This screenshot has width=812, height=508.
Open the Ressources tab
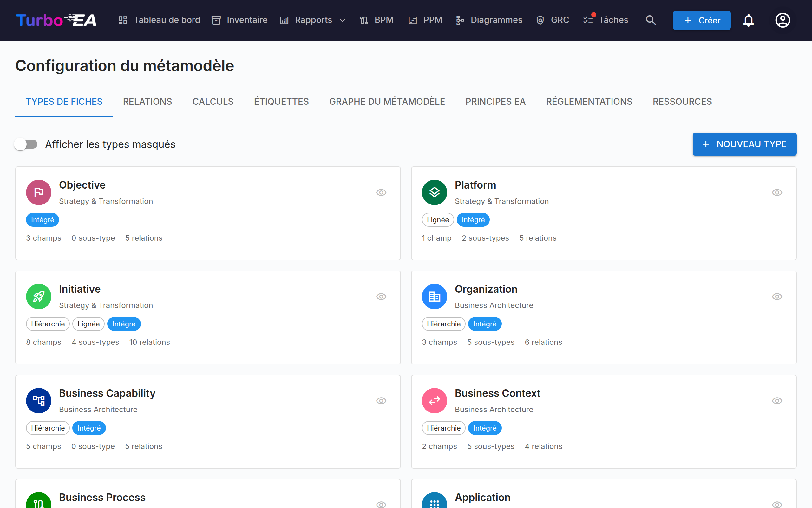pos(682,102)
